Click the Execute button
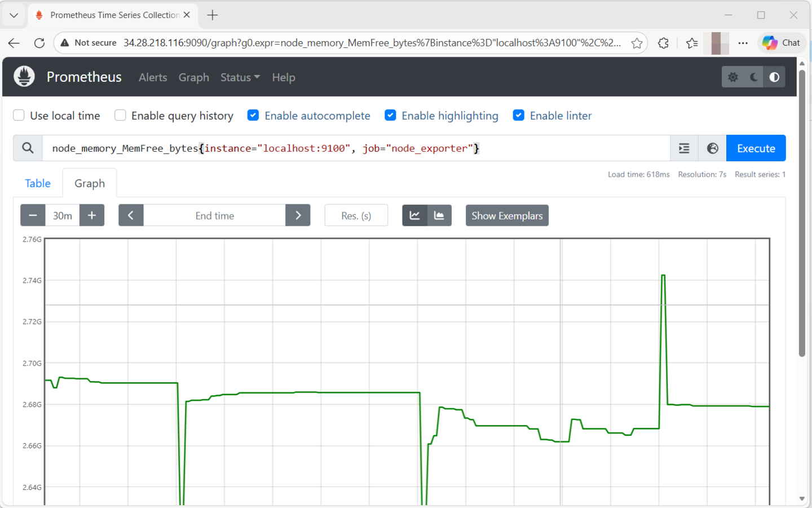 (x=756, y=148)
